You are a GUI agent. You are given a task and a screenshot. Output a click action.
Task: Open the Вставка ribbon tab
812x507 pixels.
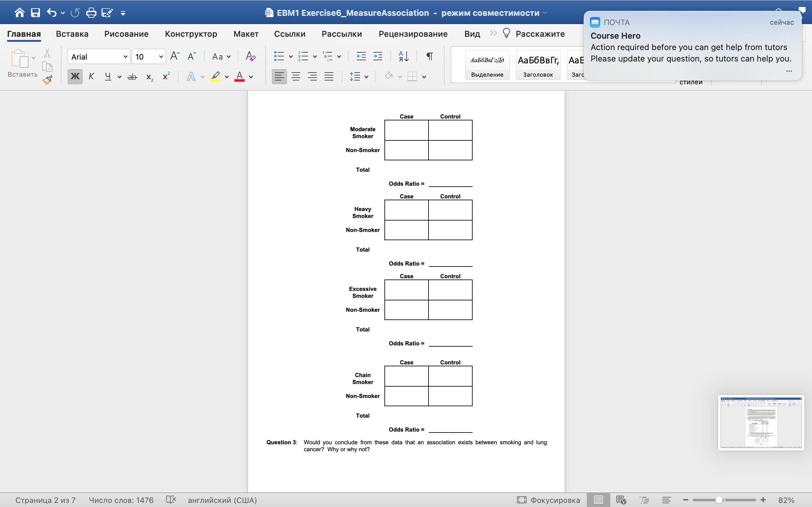click(x=72, y=34)
